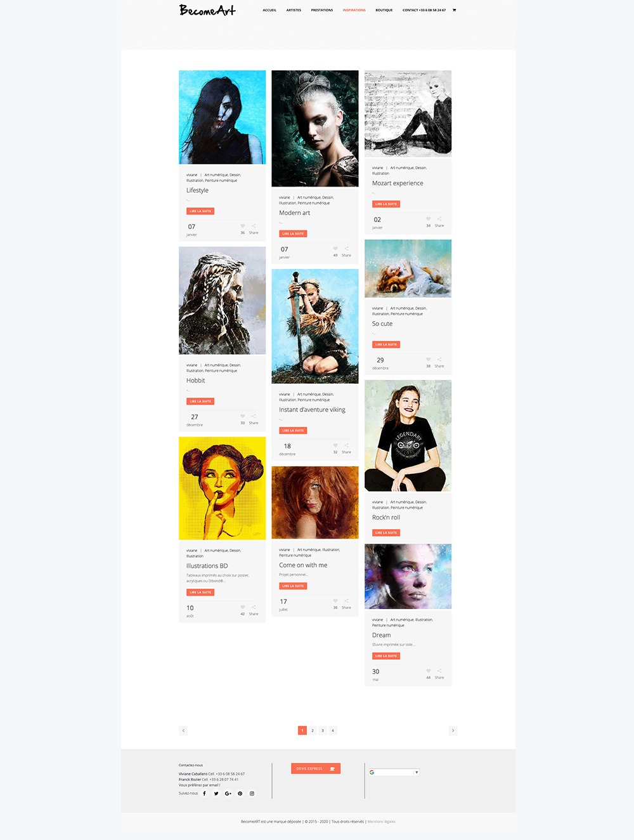Open the Twitter social link in footer
The image size is (634, 840).
tap(216, 793)
